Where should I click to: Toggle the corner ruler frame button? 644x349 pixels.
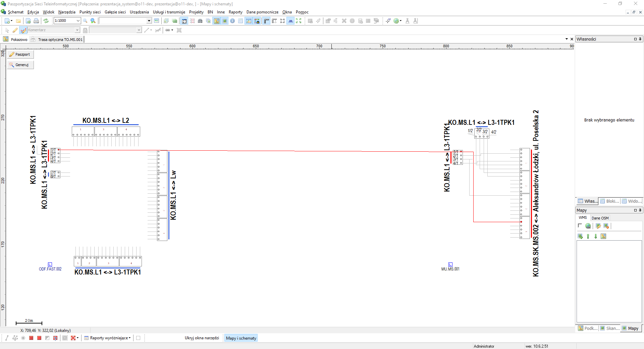(x=267, y=21)
